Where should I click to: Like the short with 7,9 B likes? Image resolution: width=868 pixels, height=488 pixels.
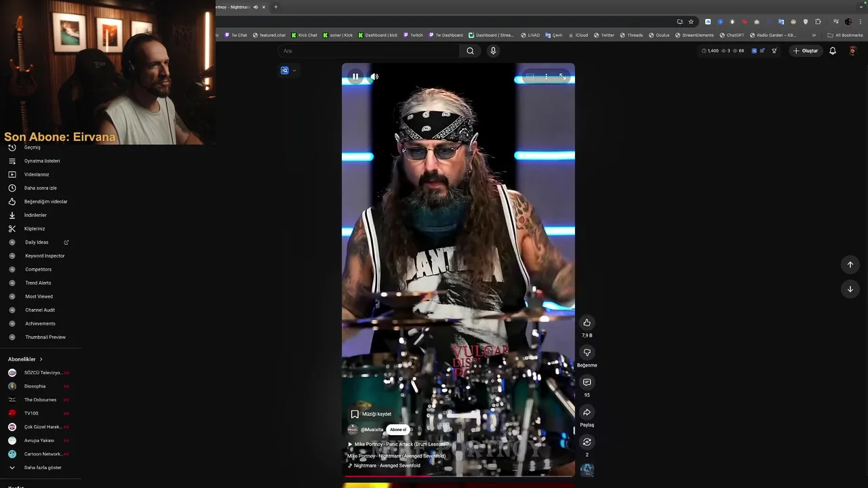(x=587, y=323)
